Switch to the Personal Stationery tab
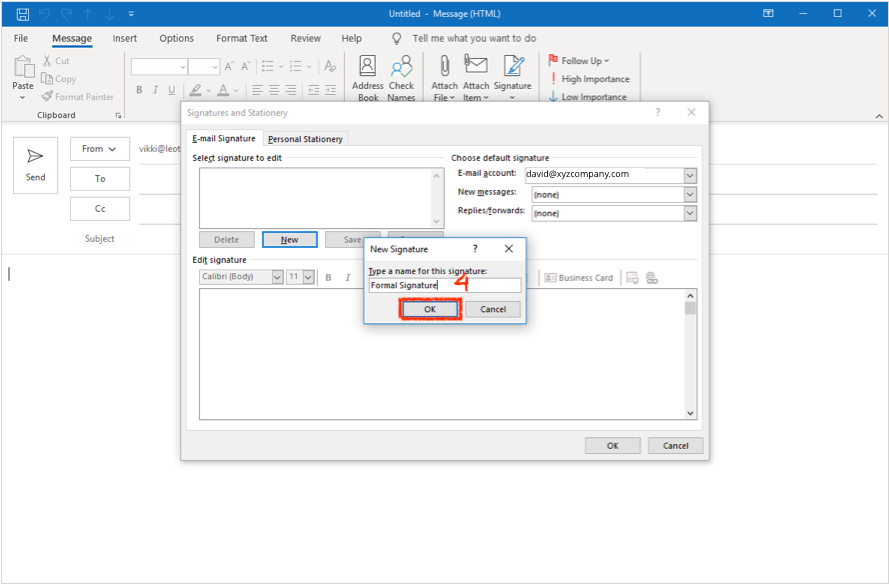889x584 pixels. click(x=305, y=139)
